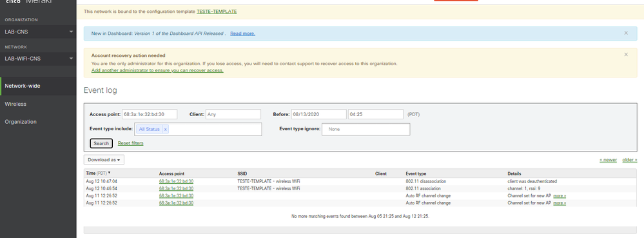Expand the Download as menu

104,159
